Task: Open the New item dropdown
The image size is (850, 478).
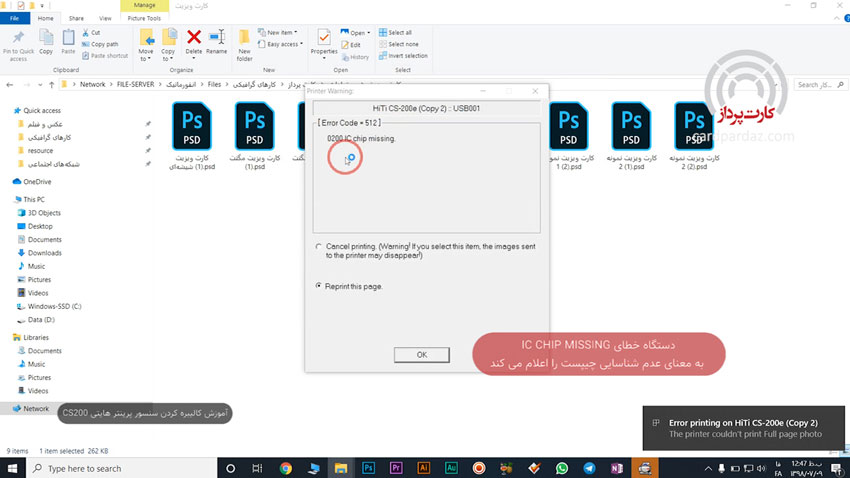Action: (278, 33)
